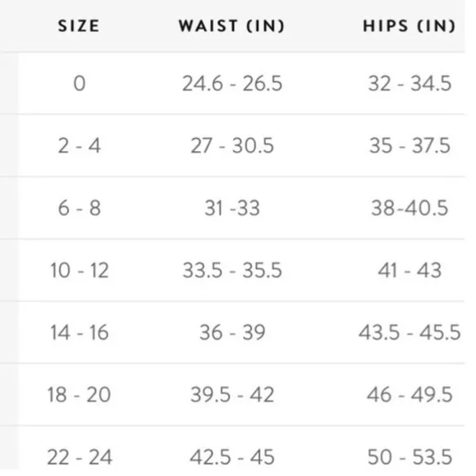This screenshot has height=476, width=476.
Task: Click waist value 27 - 30.5
Action: (232, 146)
